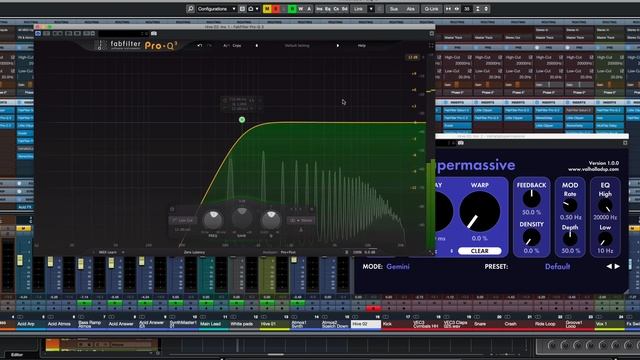
Task: Click the full screen icon in Pro-Q 3
Action: [431, 45]
